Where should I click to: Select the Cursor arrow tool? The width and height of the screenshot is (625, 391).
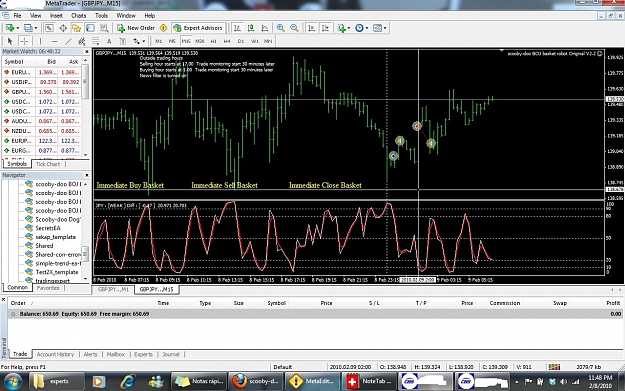click(x=10, y=41)
